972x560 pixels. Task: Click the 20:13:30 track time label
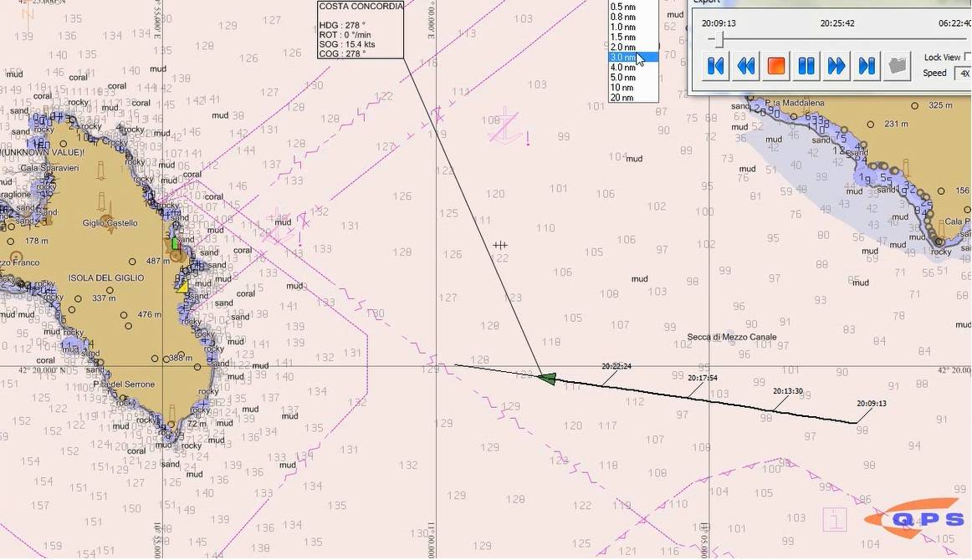point(788,391)
